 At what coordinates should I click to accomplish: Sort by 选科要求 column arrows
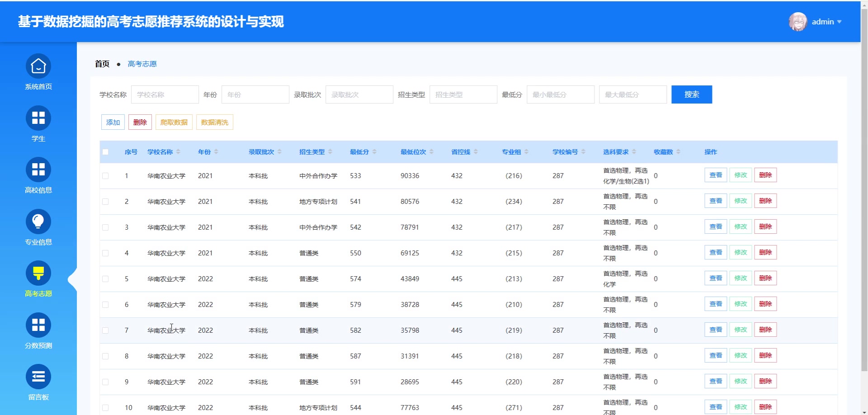tap(634, 152)
